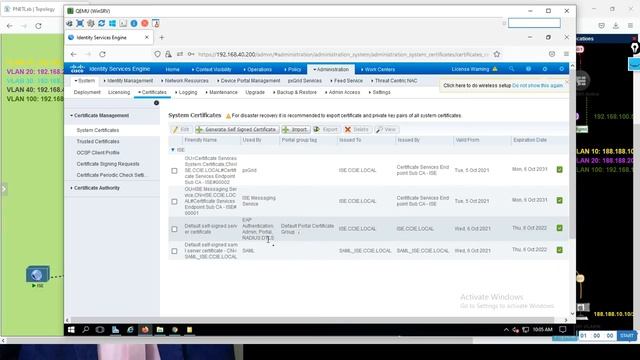This screenshot has height=360, width=640.
Task: Tick checkbox for Default self-signed server certificate
Action: point(174,229)
